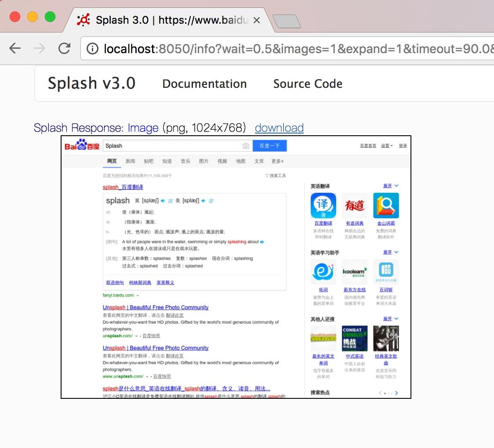Image resolution: width=494 pixels, height=448 pixels.
Task: Open the Source Code menu item
Action: (308, 84)
